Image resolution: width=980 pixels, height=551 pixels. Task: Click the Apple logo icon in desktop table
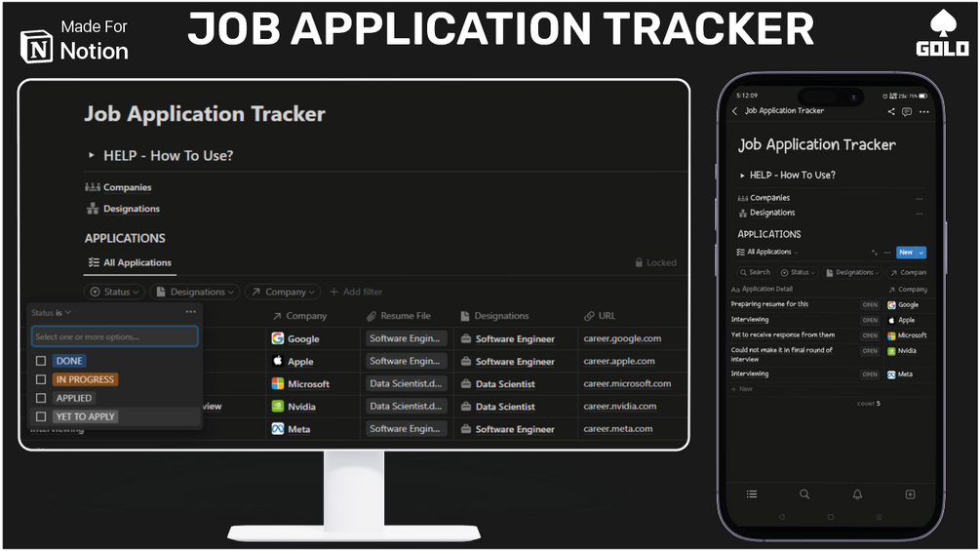(x=278, y=361)
